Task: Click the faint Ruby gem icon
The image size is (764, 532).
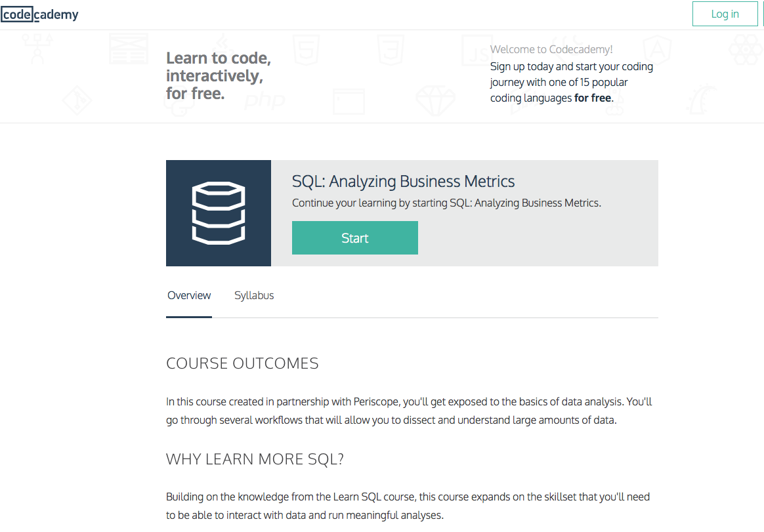Action: [x=436, y=101]
